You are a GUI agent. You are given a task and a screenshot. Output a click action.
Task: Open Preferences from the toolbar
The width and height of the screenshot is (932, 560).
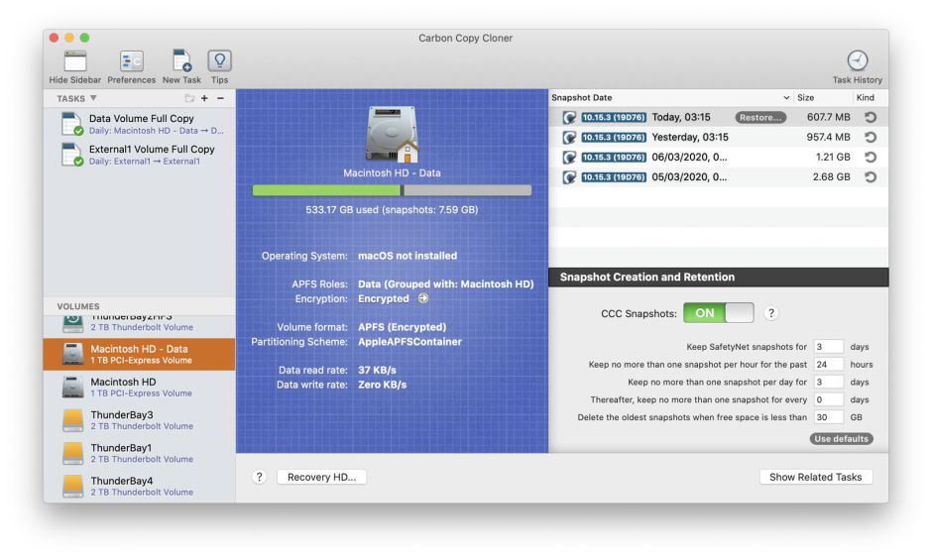pos(131,61)
